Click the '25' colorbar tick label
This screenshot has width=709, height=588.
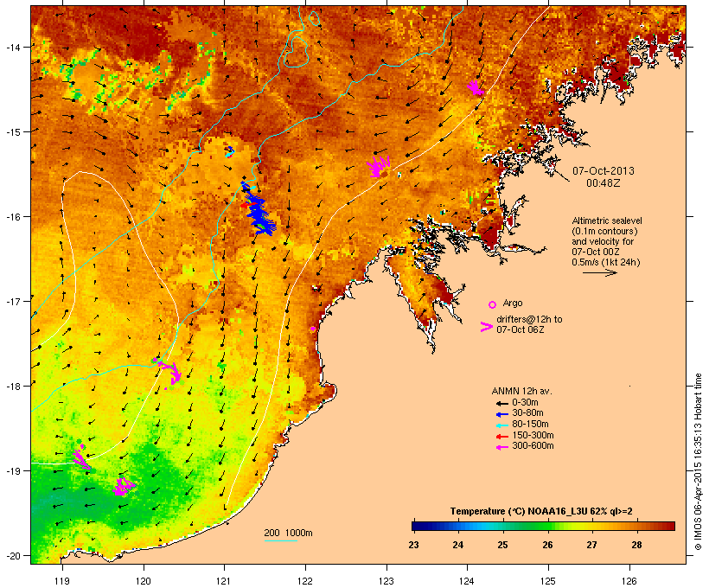tap(503, 545)
